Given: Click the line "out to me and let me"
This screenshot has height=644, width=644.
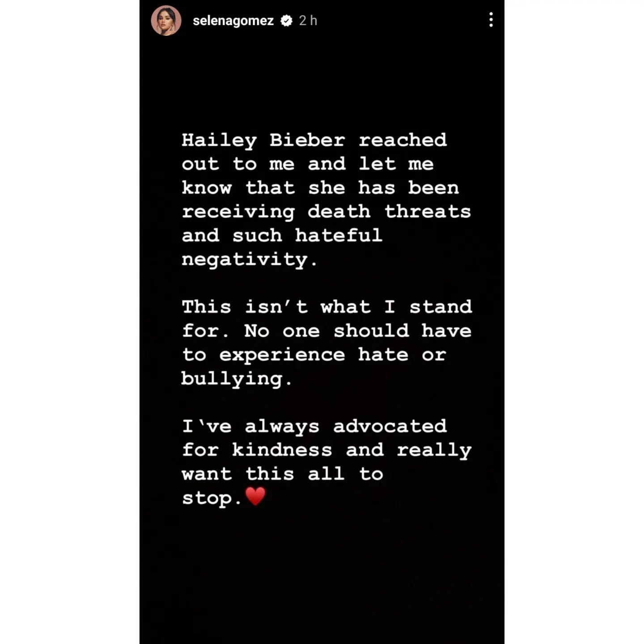Looking at the screenshot, I should pyautogui.click(x=308, y=164).
